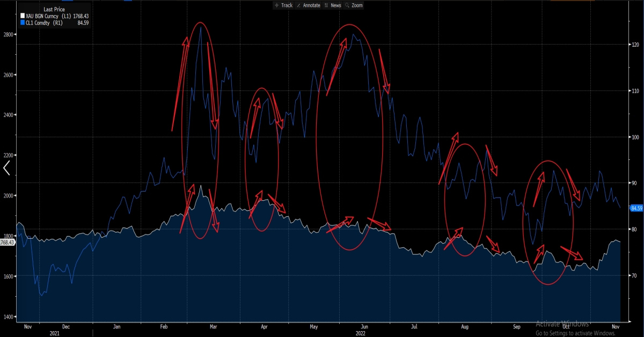Open the Annotate drawing tool
644x337 pixels.
pos(308,5)
